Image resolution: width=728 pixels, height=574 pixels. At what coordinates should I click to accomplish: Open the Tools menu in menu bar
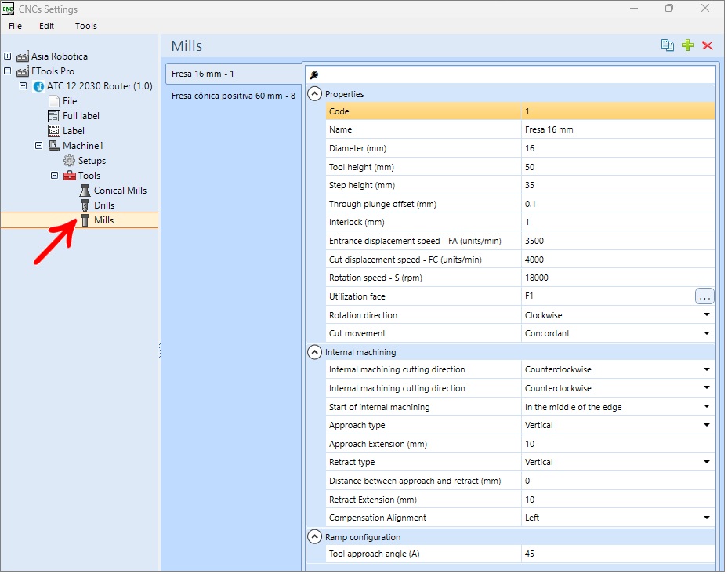[x=86, y=26]
